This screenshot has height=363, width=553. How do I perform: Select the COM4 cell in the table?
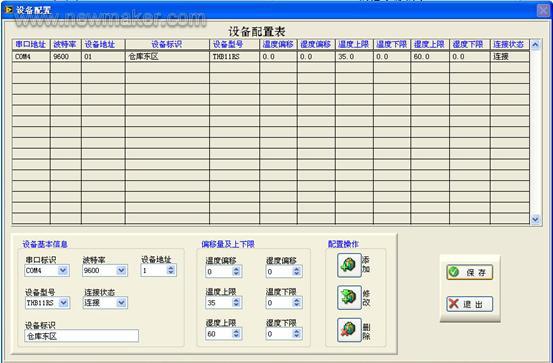click(31, 56)
